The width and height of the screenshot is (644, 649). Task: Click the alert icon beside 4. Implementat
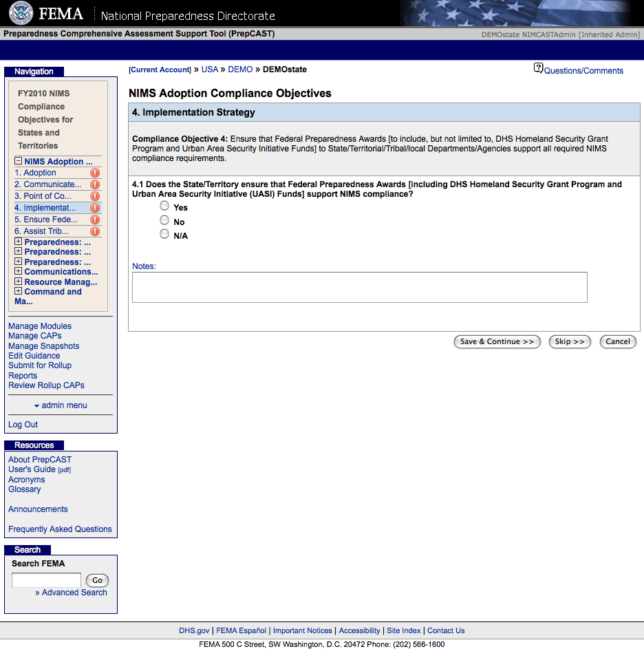(x=95, y=208)
